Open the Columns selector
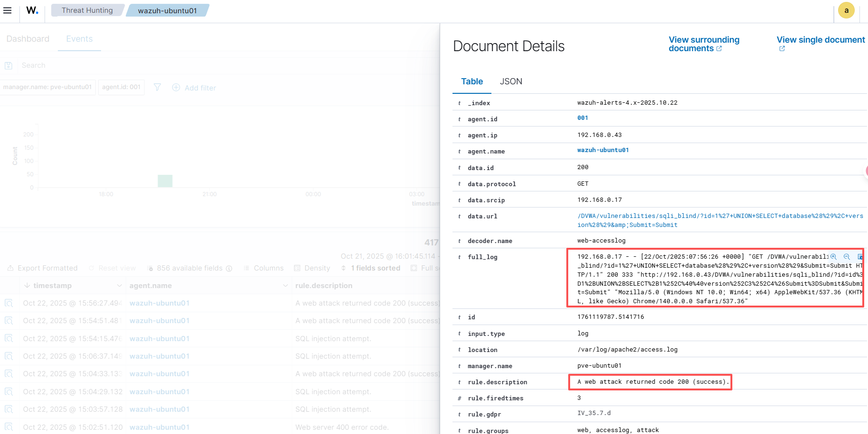 pos(264,268)
